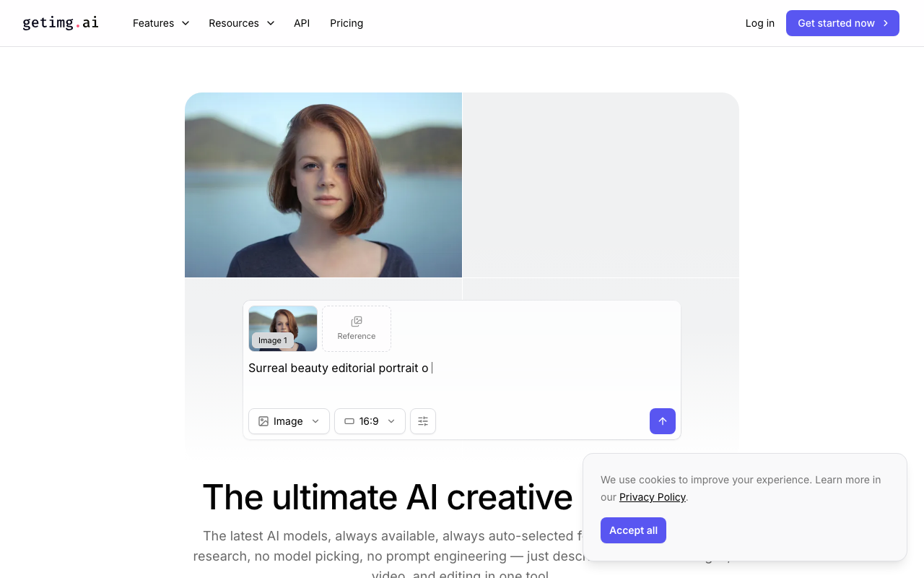The width and height of the screenshot is (924, 578).
Task: Select the Image 1 thumbnail
Action: tap(283, 328)
